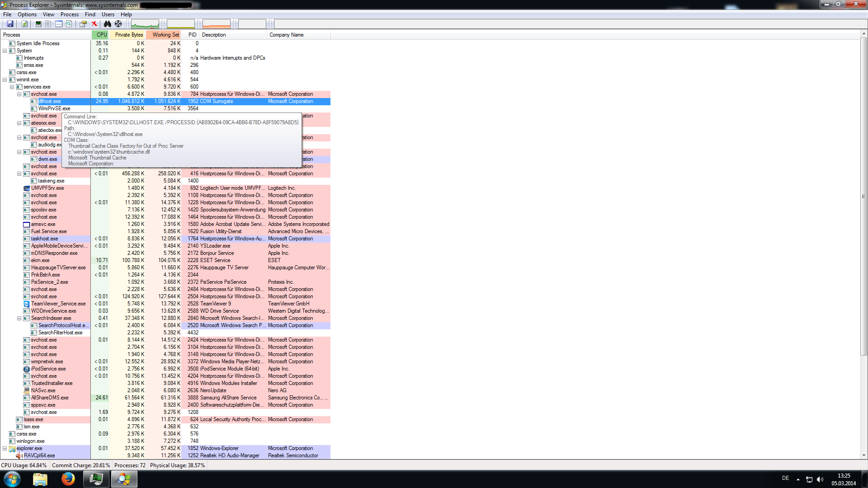Open the System Information toolbar icon
The width and height of the screenshot is (868, 488).
(x=38, y=24)
